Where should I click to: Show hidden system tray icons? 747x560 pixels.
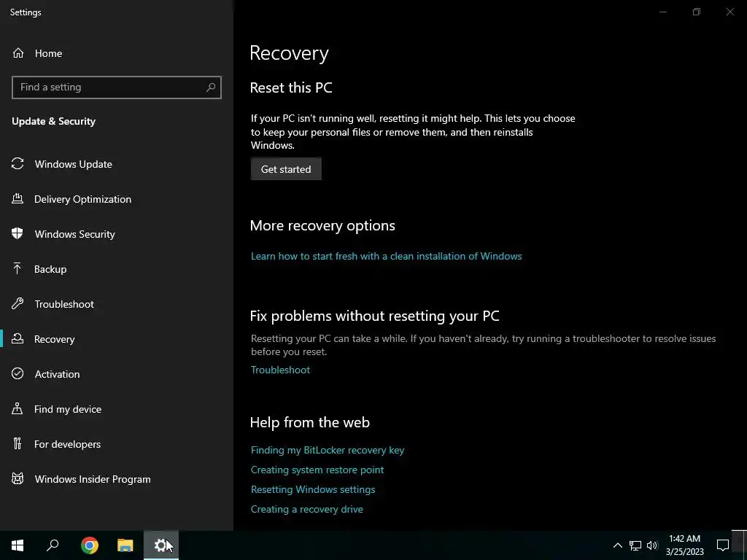[x=617, y=545]
